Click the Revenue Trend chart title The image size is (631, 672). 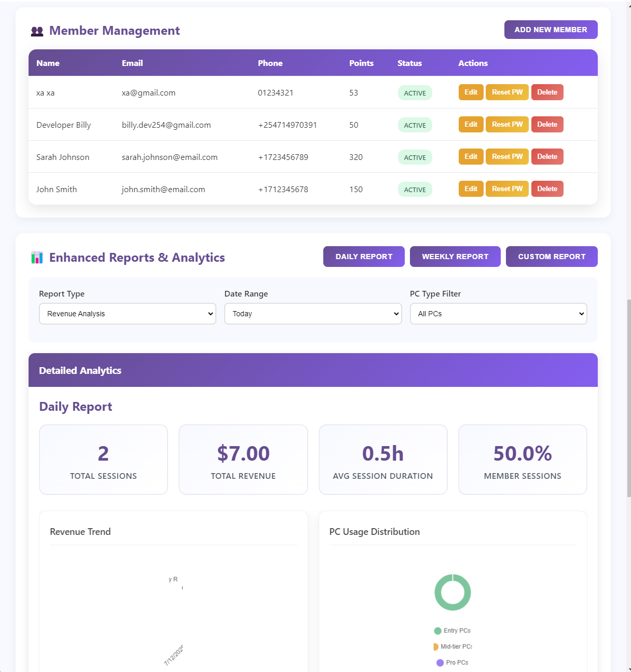(80, 532)
